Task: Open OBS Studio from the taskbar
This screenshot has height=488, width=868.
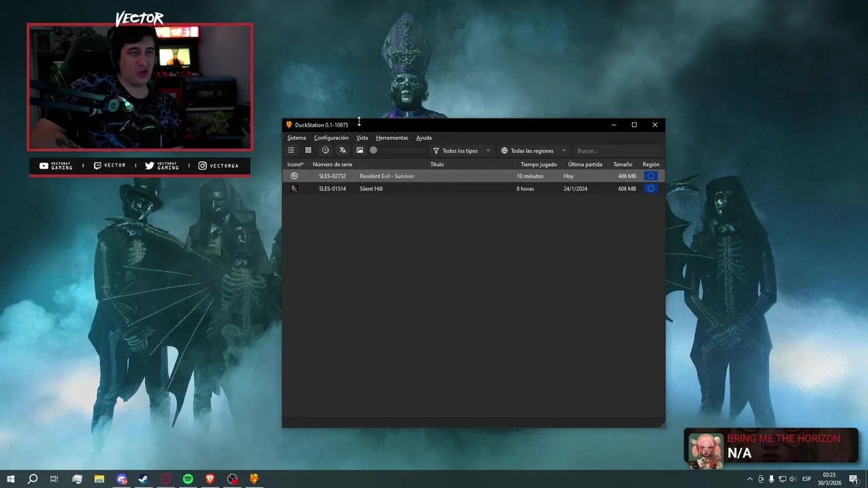Action: [233, 479]
